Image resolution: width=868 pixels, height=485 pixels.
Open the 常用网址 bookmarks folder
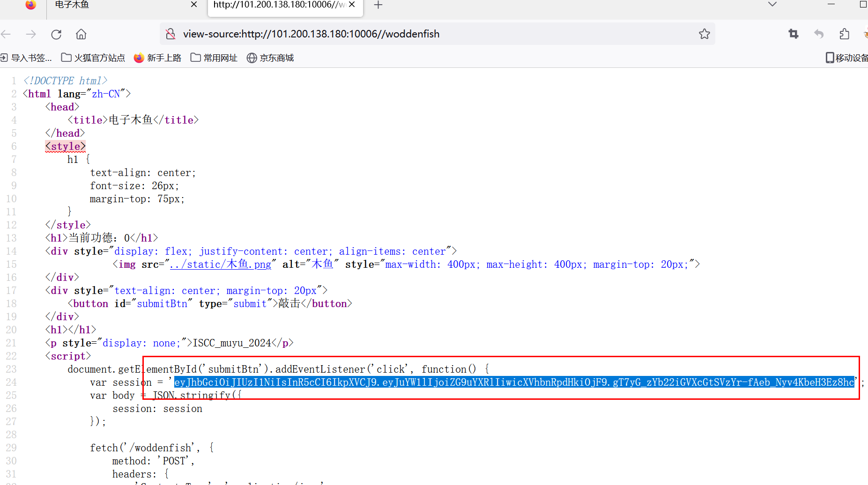click(x=214, y=58)
